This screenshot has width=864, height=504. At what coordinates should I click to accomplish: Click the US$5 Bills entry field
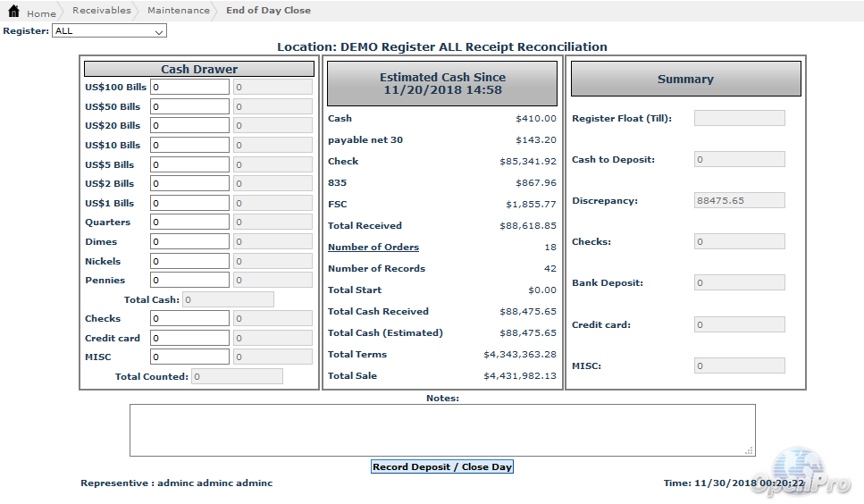(x=189, y=165)
